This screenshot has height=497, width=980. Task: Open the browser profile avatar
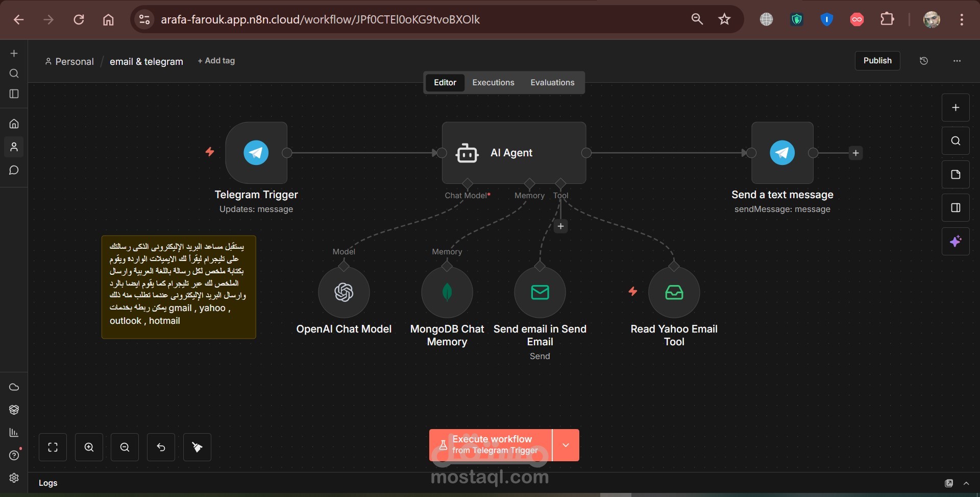(x=932, y=19)
